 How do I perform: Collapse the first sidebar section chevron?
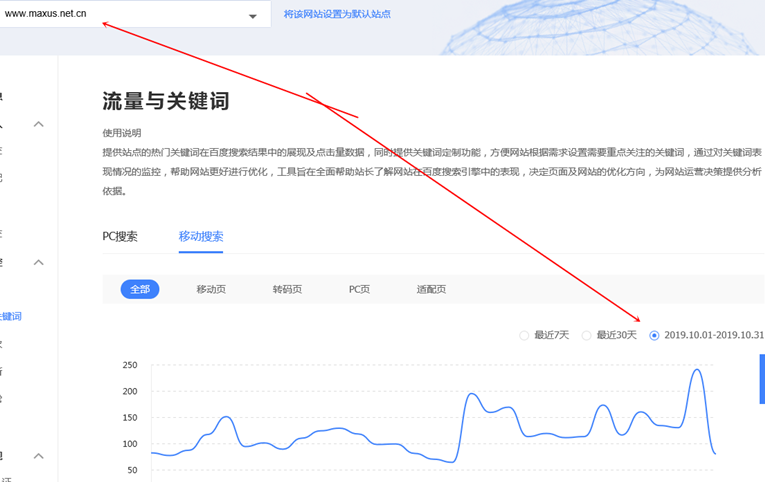tap(39, 124)
